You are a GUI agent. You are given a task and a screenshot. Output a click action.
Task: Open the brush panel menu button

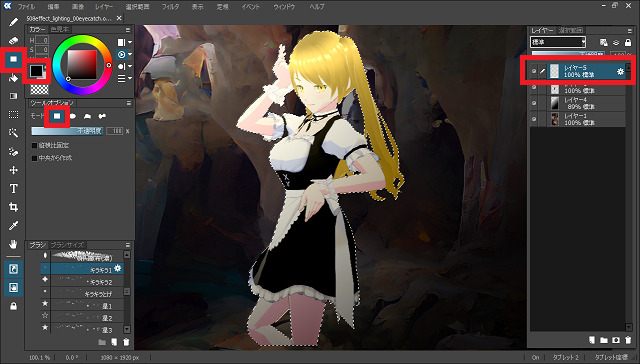(x=128, y=245)
